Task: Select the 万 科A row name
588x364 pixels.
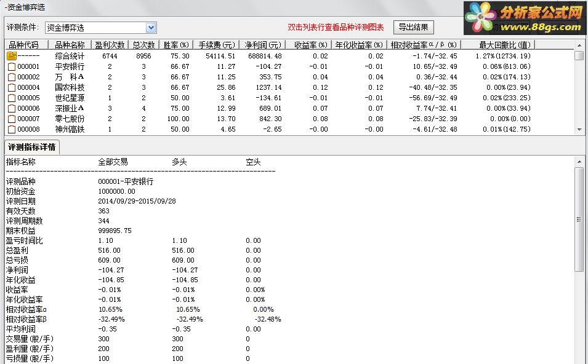Action: point(70,77)
